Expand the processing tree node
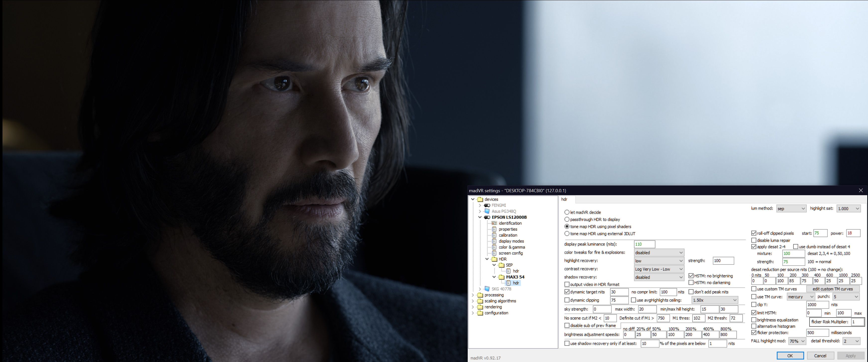The width and height of the screenshot is (868, 362). [473, 295]
